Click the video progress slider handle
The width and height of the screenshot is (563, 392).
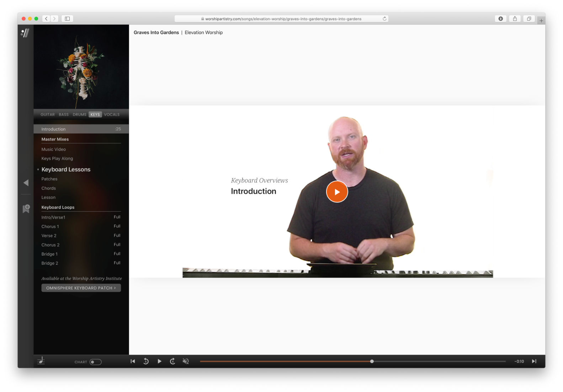pyautogui.click(x=372, y=361)
